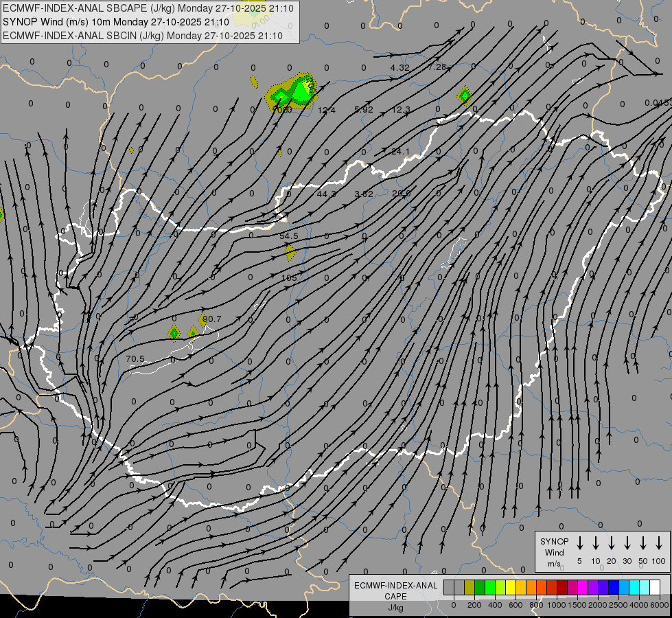The image size is (672, 618).
Task: Click the 12.4 CAPE value
Action: [327, 111]
